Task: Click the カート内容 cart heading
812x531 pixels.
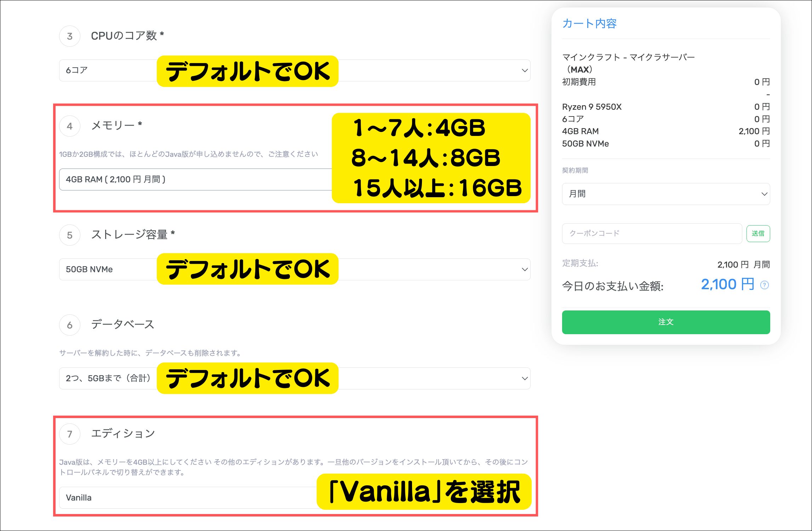Action: coord(589,24)
